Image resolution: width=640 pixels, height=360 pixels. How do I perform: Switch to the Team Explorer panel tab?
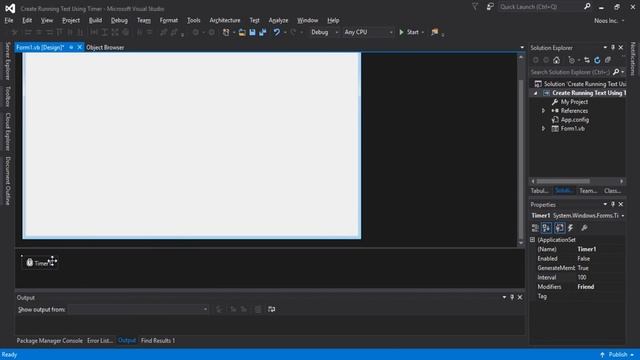tap(588, 191)
